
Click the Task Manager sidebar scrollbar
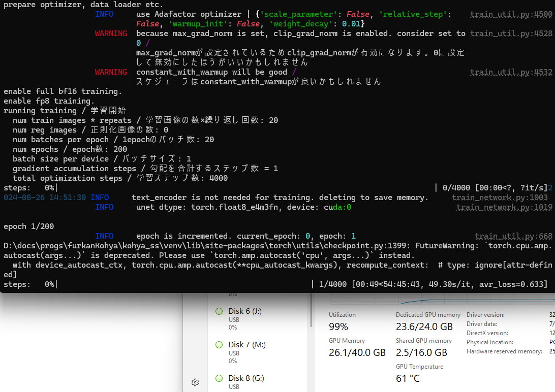tap(311, 310)
